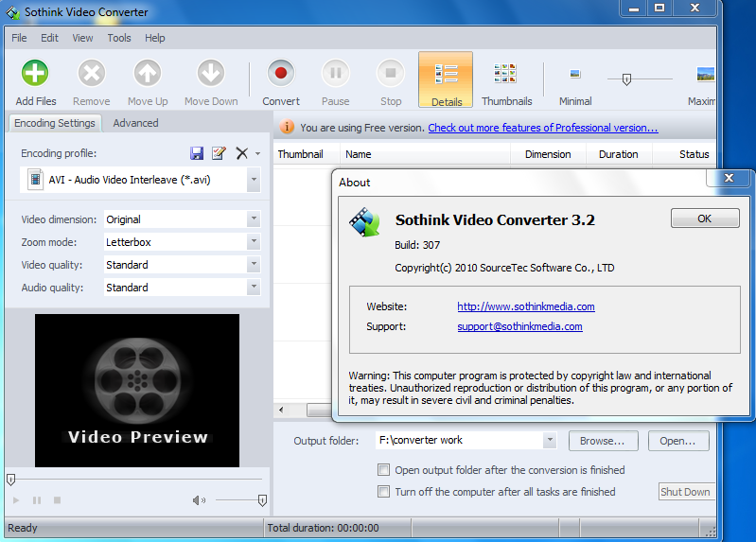Open the Zoom mode dropdown
Screen dimensions: 756x542
[254, 241]
